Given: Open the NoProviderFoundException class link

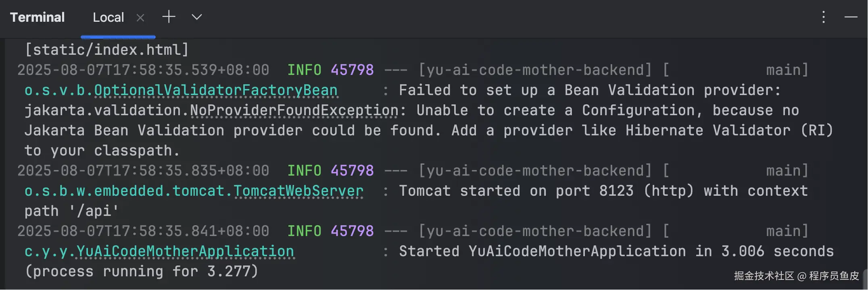Looking at the screenshot, I should pos(294,111).
